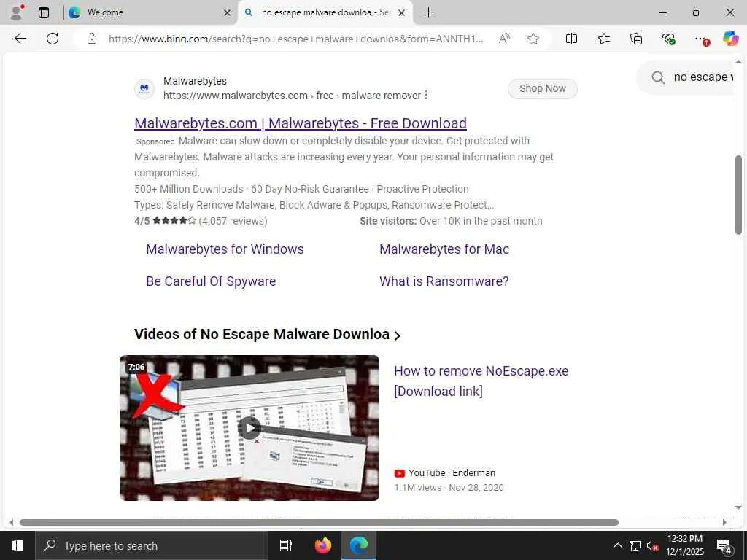Open the tab actions menu icon
This screenshot has width=747, height=560.
click(44, 12)
